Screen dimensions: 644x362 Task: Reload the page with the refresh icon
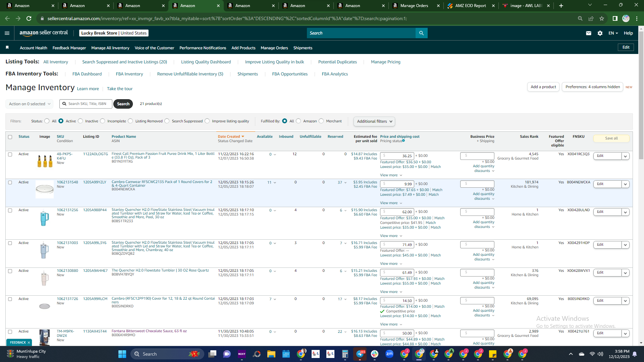(x=29, y=18)
